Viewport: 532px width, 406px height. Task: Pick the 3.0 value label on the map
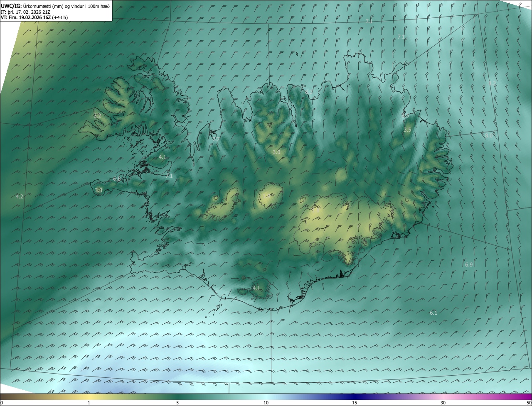point(276,152)
